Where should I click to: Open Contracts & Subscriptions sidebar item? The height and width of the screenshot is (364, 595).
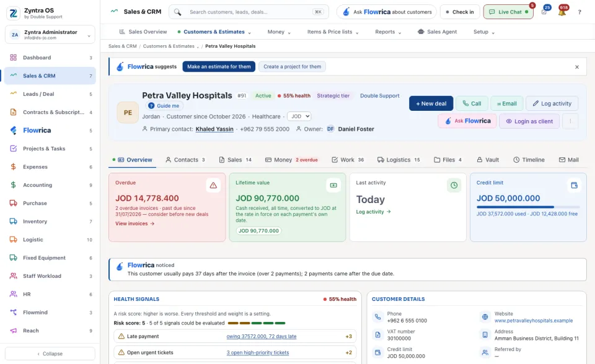pyautogui.click(x=50, y=112)
